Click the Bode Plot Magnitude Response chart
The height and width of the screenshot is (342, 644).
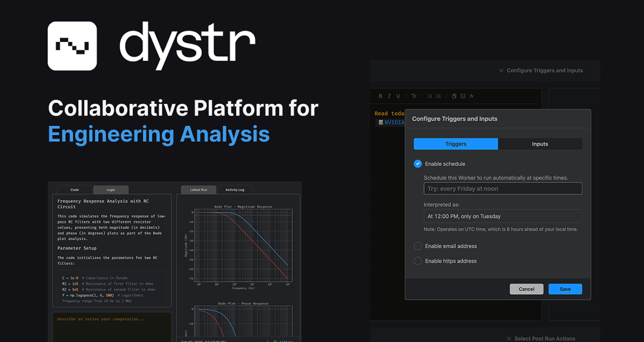click(x=239, y=247)
